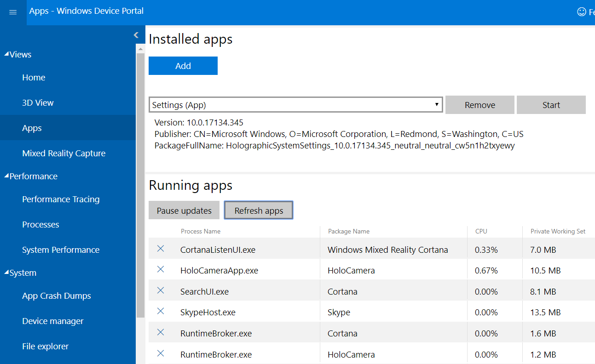Click Pause updates button

[184, 210]
